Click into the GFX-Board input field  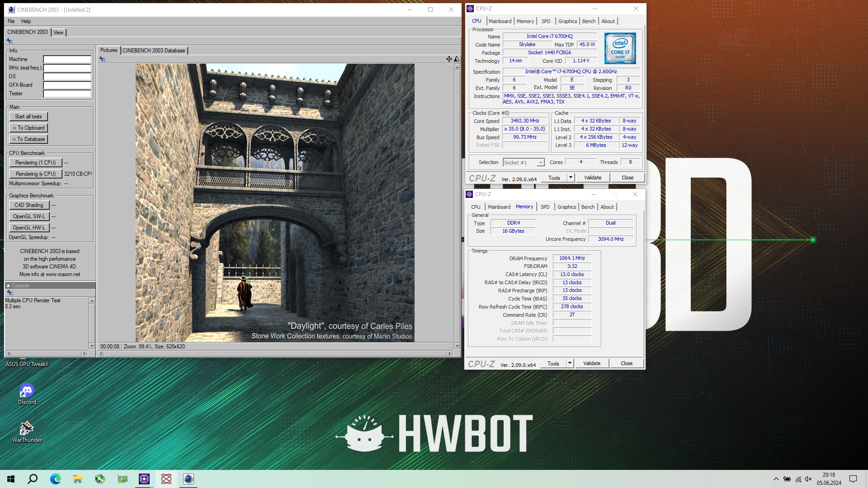click(x=67, y=85)
